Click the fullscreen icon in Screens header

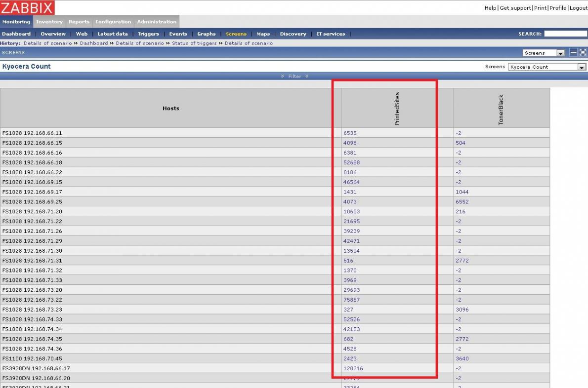(583, 52)
